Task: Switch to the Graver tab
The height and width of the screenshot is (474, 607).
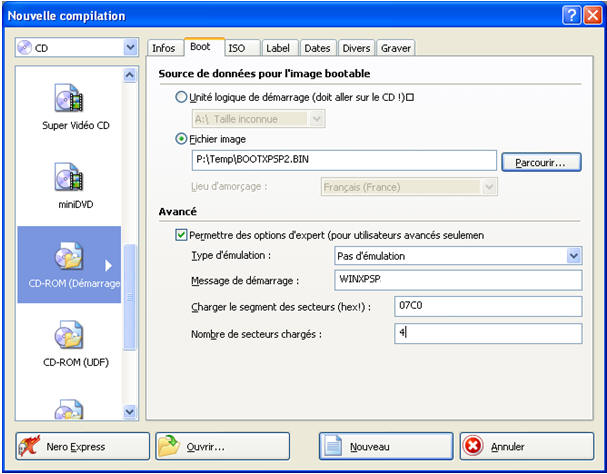Action: coord(396,48)
